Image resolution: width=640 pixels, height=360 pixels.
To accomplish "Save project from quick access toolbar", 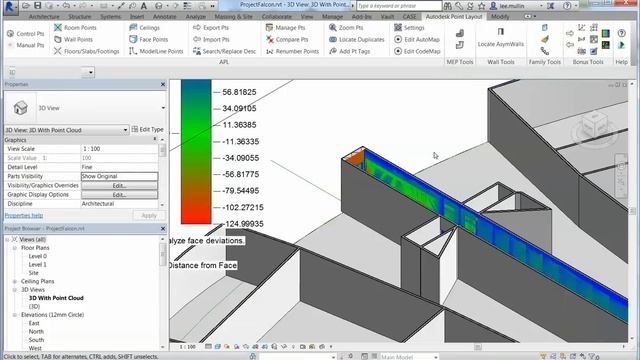I will (38, 6).
